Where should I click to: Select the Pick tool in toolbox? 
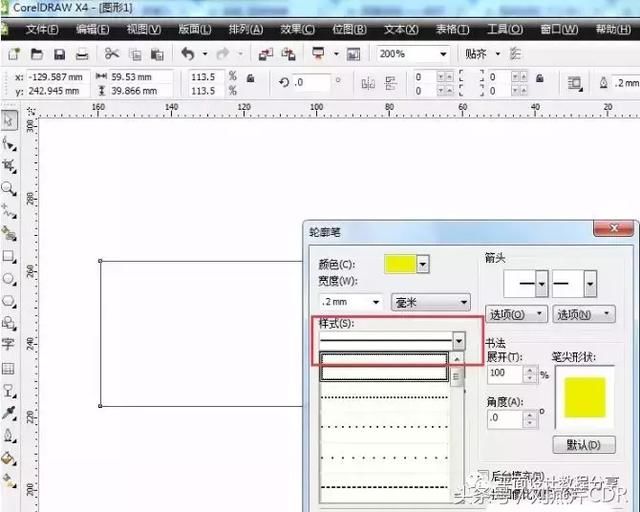tap(9, 120)
